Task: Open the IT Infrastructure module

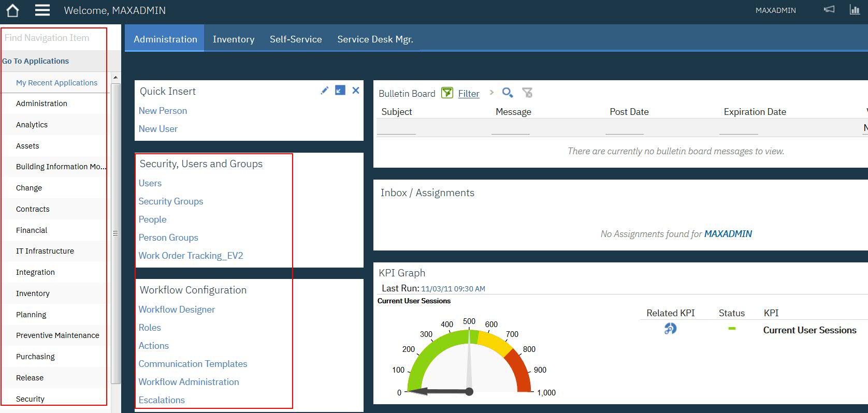Action: 45,251
